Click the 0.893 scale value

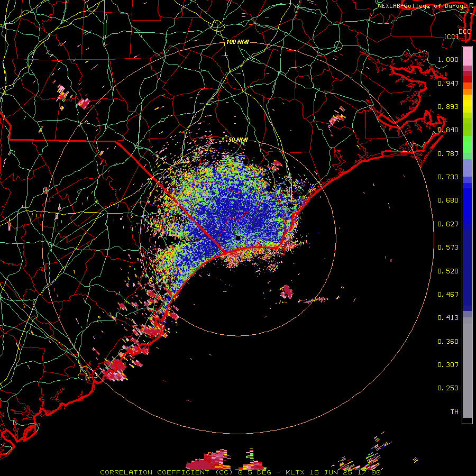click(448, 106)
